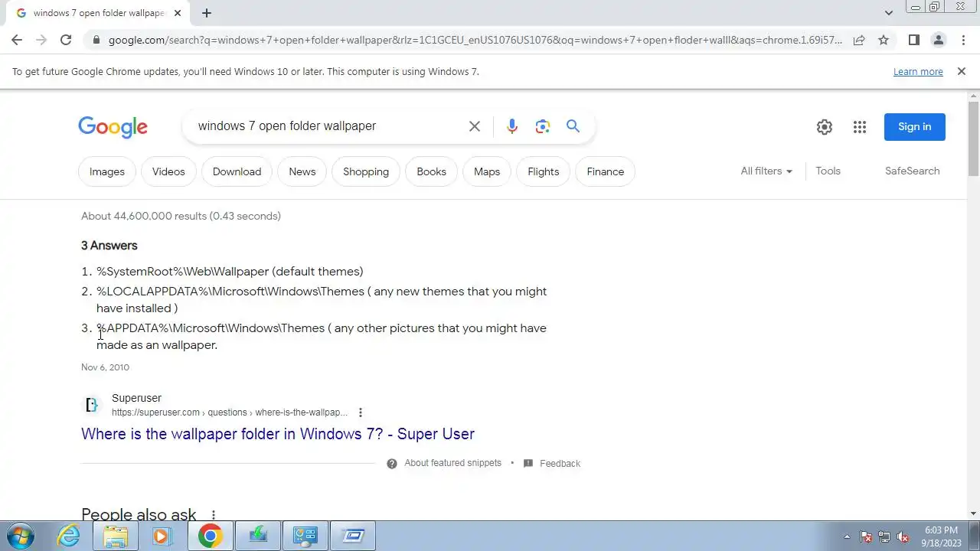Click the scrollbar down arrow
The height and width of the screenshot is (551, 980).
pyautogui.click(x=974, y=514)
